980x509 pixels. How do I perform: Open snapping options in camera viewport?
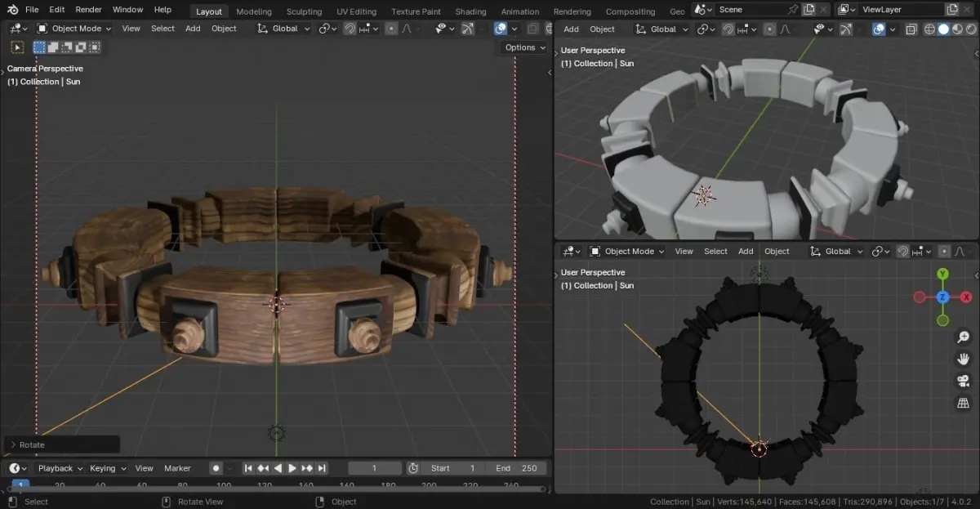369,28
